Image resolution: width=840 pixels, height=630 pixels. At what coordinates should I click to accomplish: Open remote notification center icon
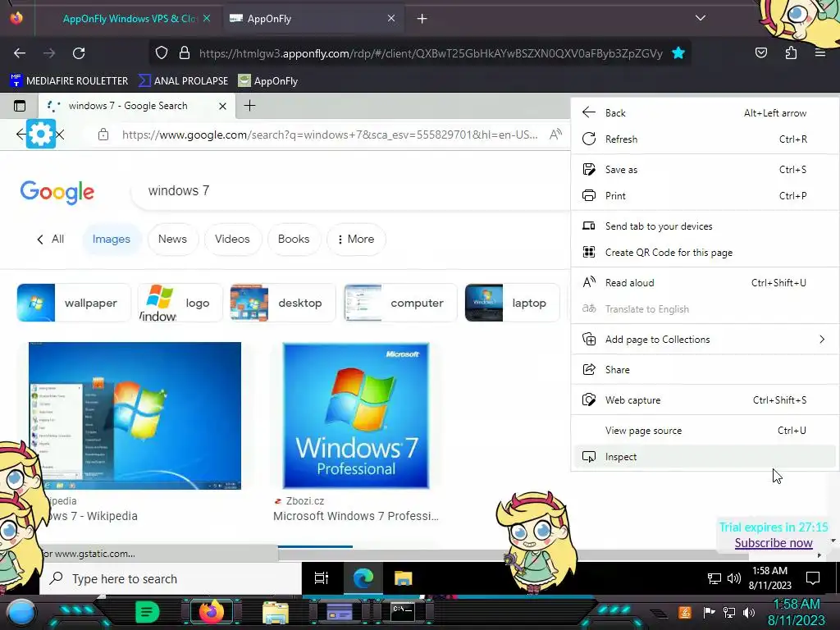tap(813, 578)
